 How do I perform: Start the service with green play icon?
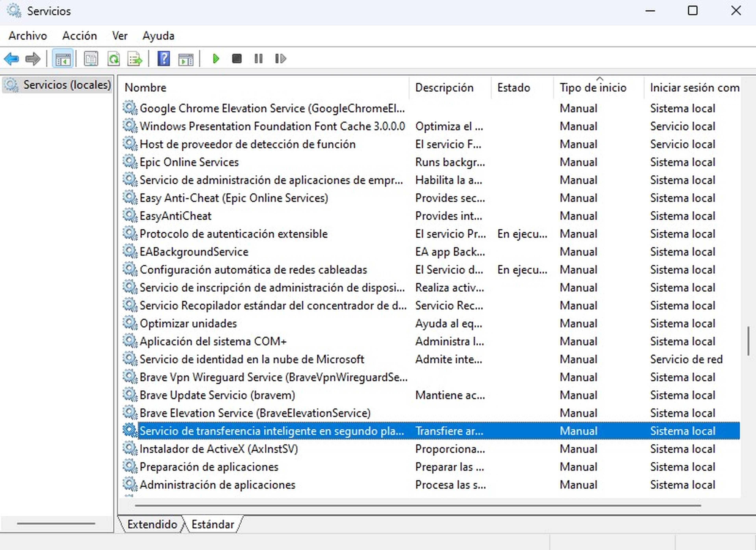click(216, 59)
